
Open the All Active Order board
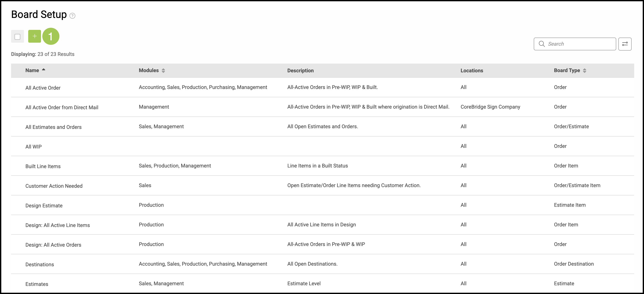click(x=43, y=88)
